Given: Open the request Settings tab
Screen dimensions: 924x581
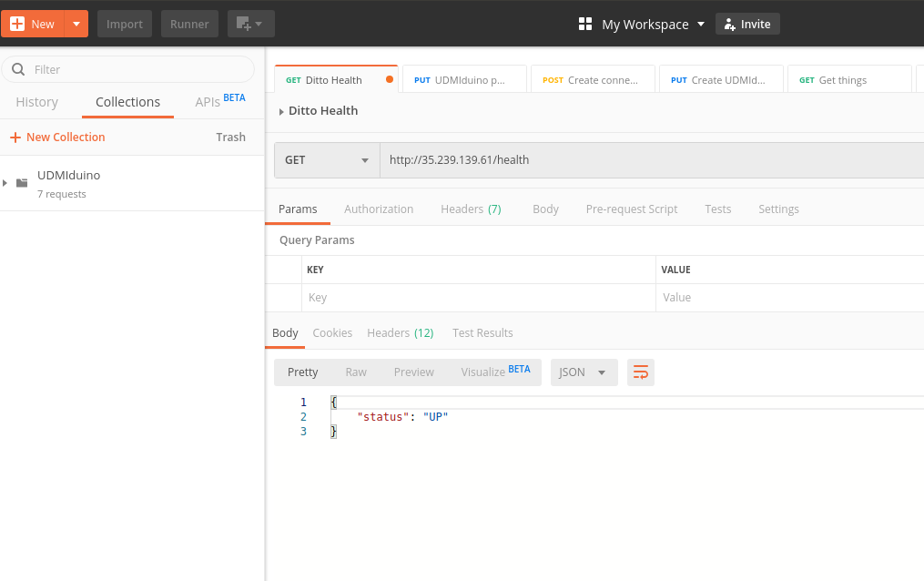Looking at the screenshot, I should click(x=778, y=209).
